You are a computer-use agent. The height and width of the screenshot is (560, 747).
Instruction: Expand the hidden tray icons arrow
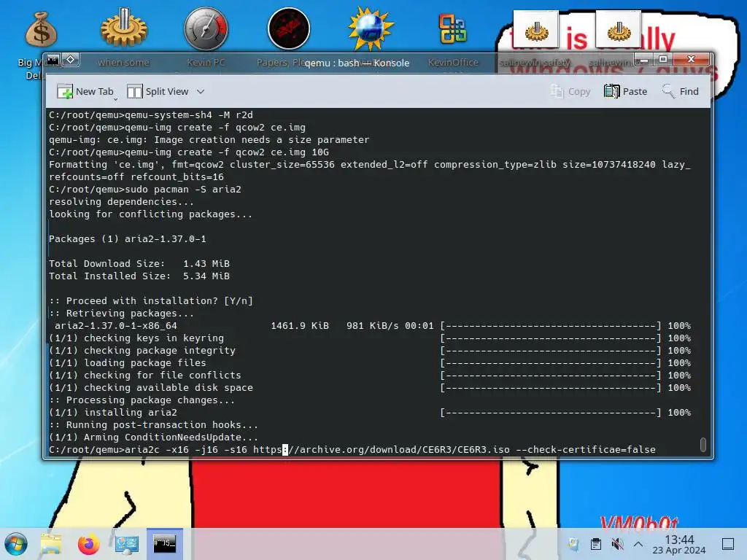[x=638, y=544]
